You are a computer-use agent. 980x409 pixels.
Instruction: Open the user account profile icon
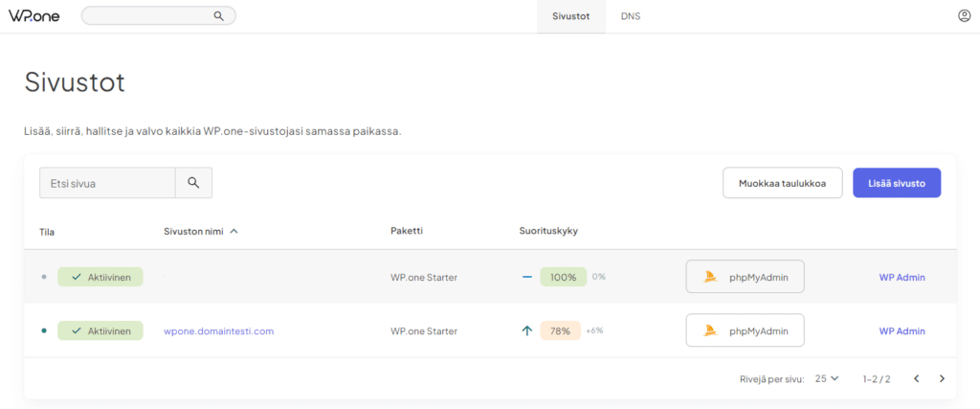[x=964, y=16]
